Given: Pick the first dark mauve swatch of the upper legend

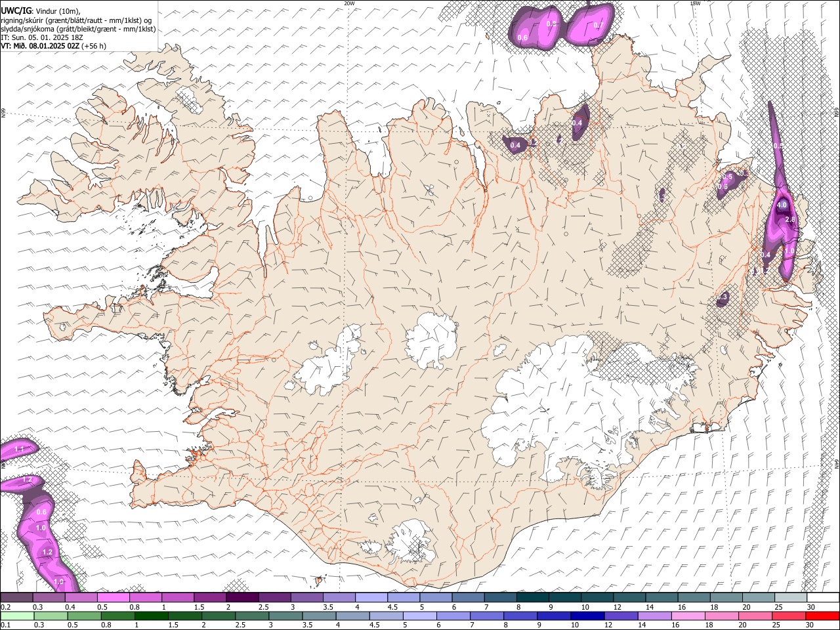Looking at the screenshot, I should coord(17,597).
